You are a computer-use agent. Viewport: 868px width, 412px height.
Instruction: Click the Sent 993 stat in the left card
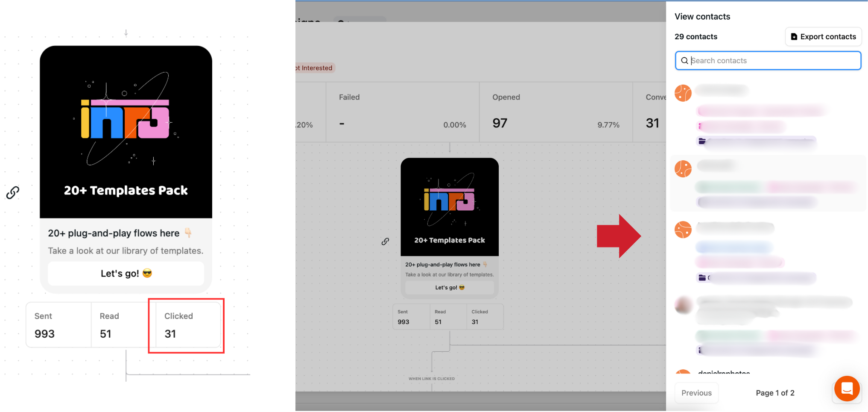pos(58,325)
